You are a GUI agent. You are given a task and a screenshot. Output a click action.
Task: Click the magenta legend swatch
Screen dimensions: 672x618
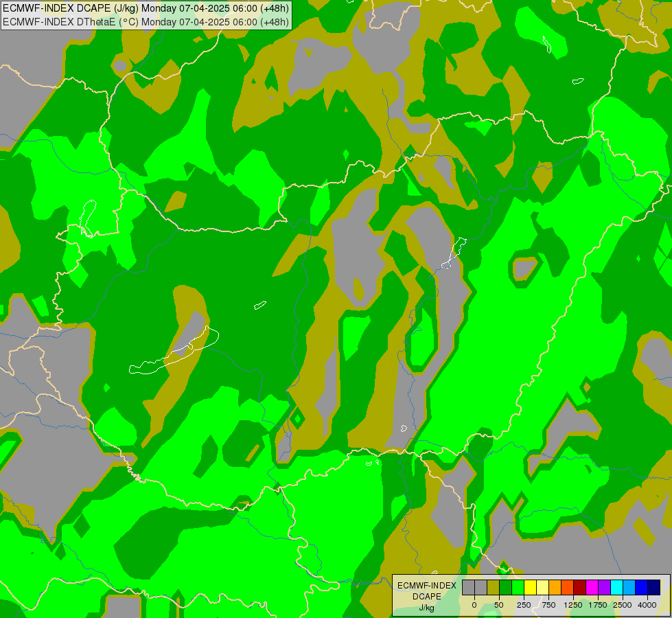coord(592,588)
